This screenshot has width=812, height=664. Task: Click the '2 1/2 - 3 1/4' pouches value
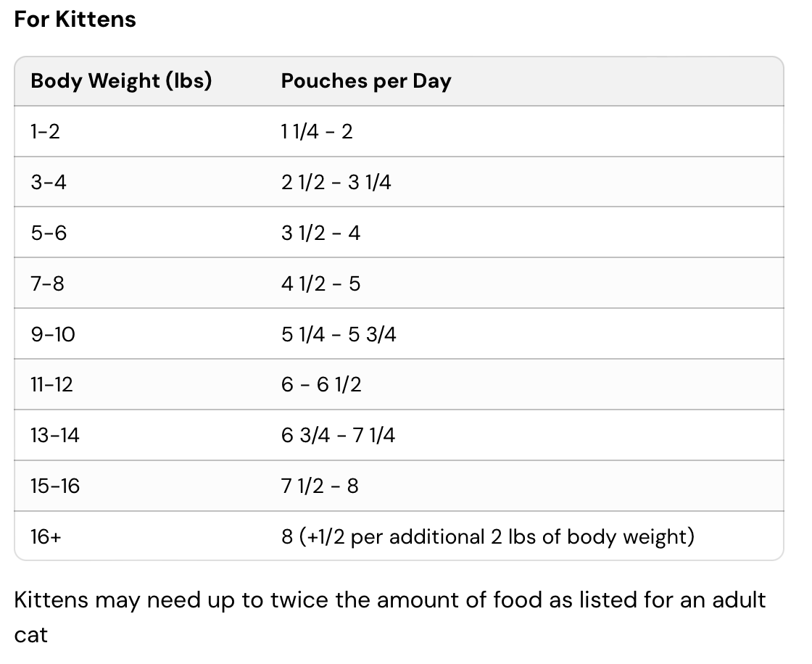point(336,182)
